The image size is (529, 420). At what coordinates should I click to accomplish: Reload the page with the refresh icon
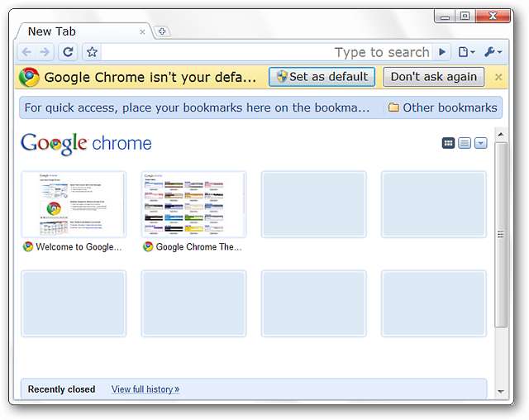68,52
